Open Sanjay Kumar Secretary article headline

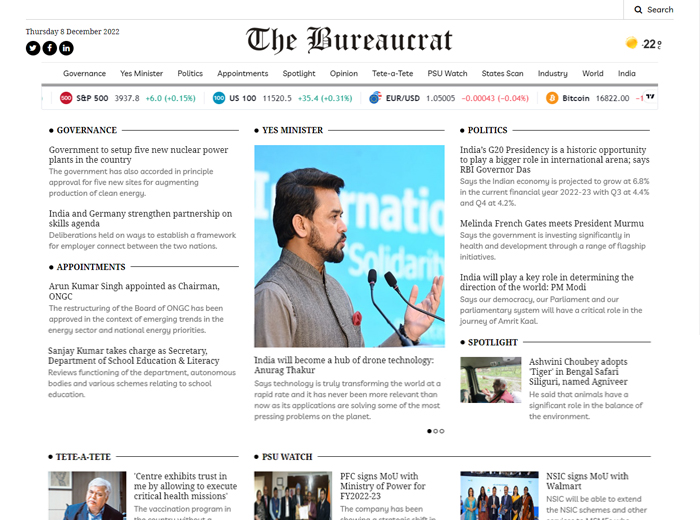(134, 356)
